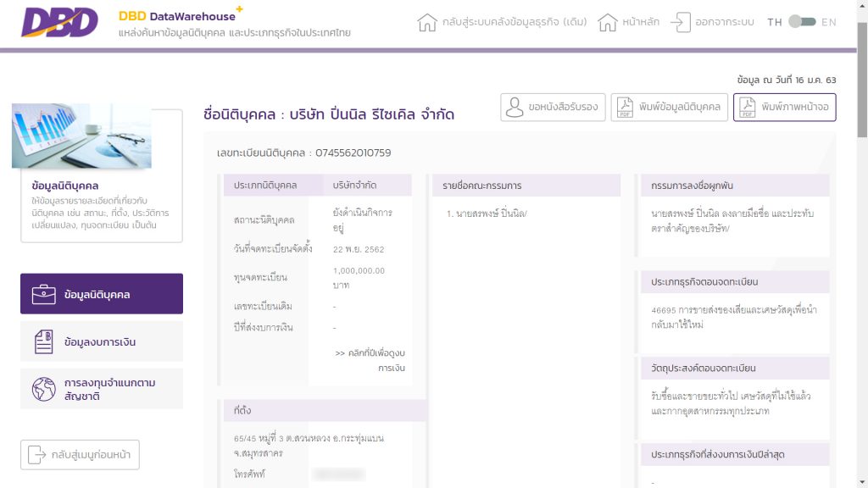Click the logout arrow icon beside ออกจากระบบ
Screen dimensions: 868x488
(681, 23)
